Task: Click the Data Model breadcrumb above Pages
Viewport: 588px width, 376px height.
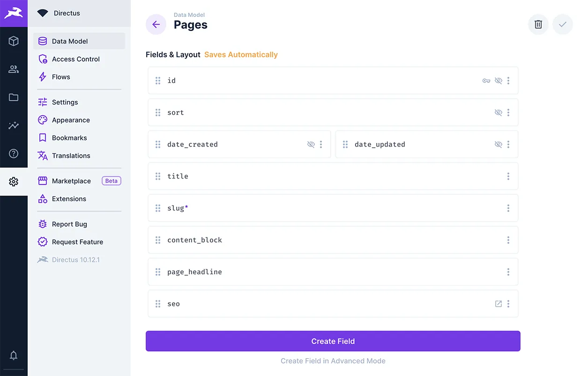Action: pyautogui.click(x=189, y=15)
